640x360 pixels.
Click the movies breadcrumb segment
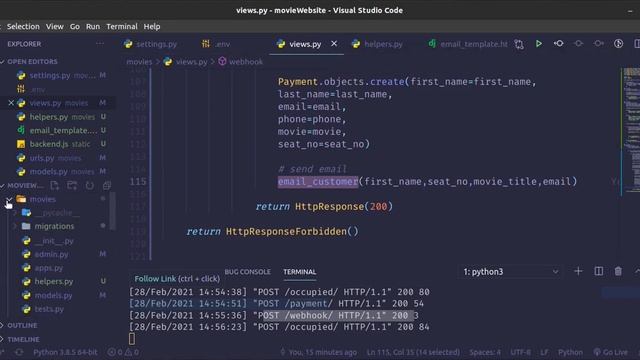pos(139,62)
